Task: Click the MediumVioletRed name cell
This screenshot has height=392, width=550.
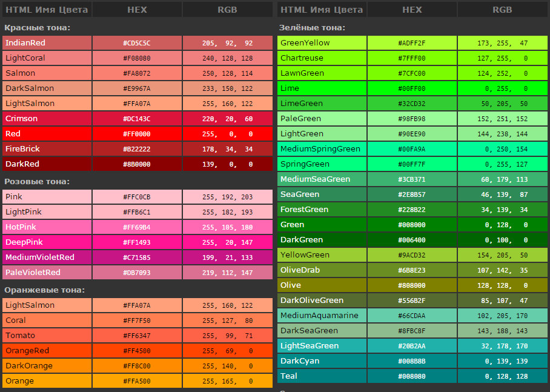Action: coord(47,257)
